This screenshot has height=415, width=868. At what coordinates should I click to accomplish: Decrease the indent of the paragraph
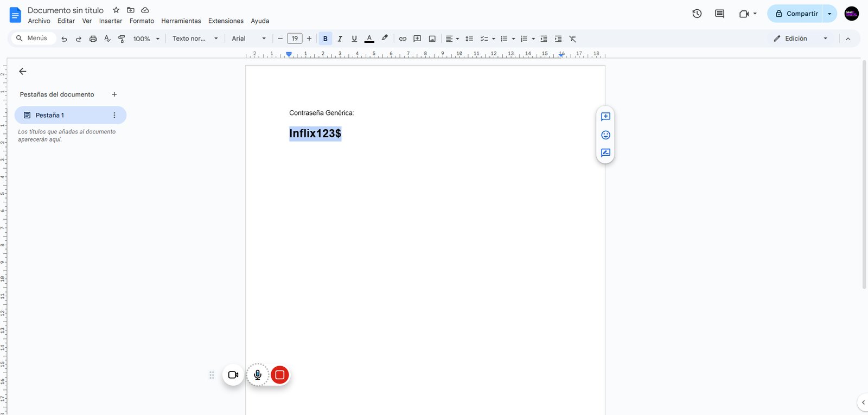(544, 39)
